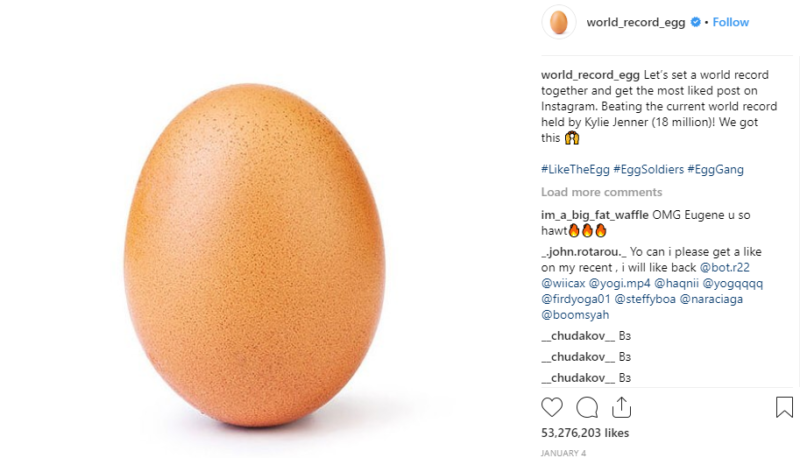Open the JANUARY 4 post date
Screen dimensions: 800x458
coord(563,453)
